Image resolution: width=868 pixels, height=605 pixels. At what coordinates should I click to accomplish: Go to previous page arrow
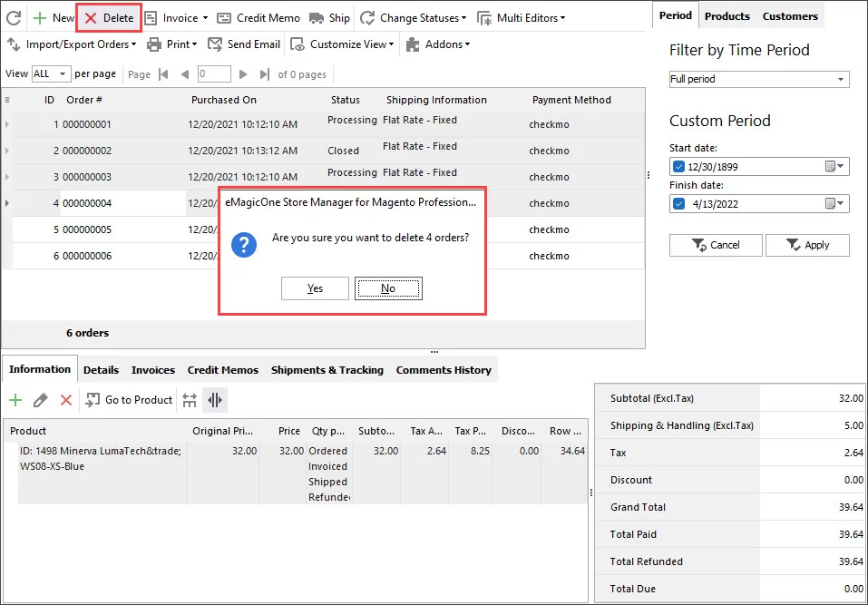[x=185, y=74]
